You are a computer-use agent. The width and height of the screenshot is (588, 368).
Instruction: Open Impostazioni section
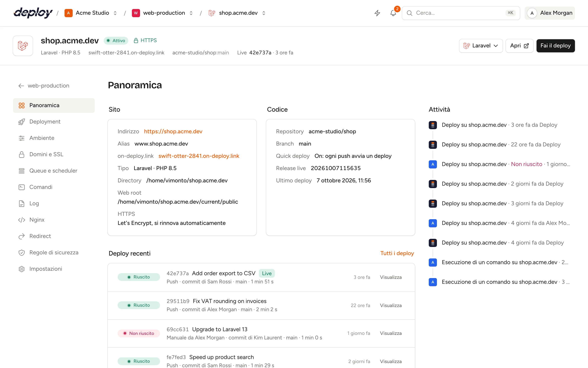[x=54, y=269]
